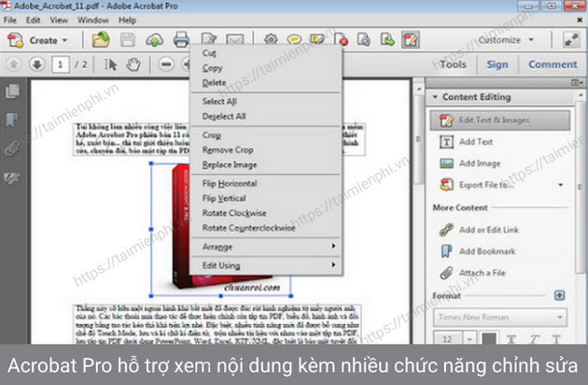Open the Customize dropdown

tap(505, 40)
